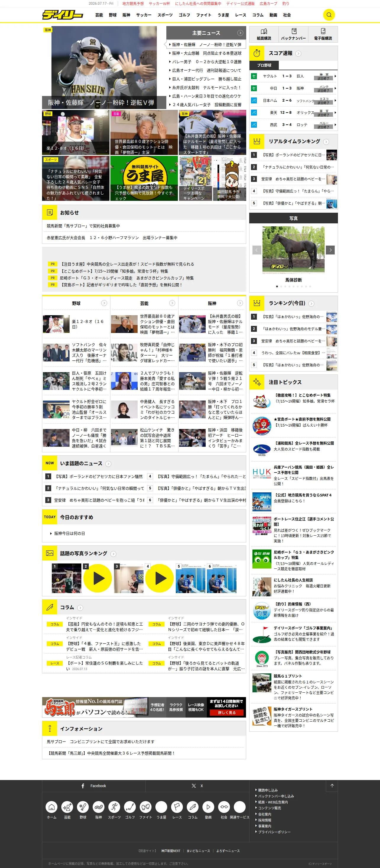The height and width of the screenshot is (868, 380).
Task: Open the 神戸新聞NEXT footer link
Action: coord(171,851)
